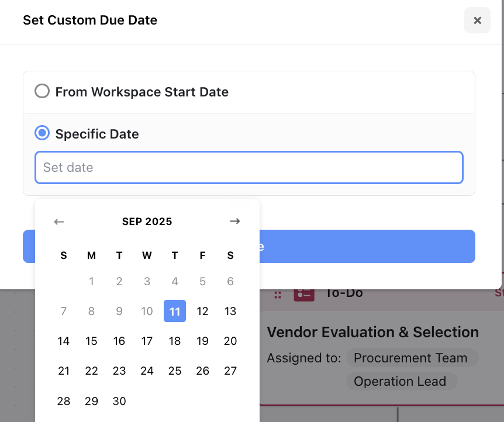Image resolution: width=504 pixels, height=422 pixels.
Task: Go to next month in calendar
Action: point(235,222)
